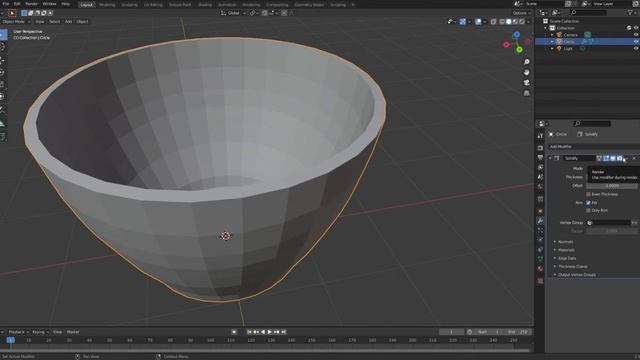The height and width of the screenshot is (360, 640).
Task: Enable the Even Thickness checkbox
Action: 588,194
